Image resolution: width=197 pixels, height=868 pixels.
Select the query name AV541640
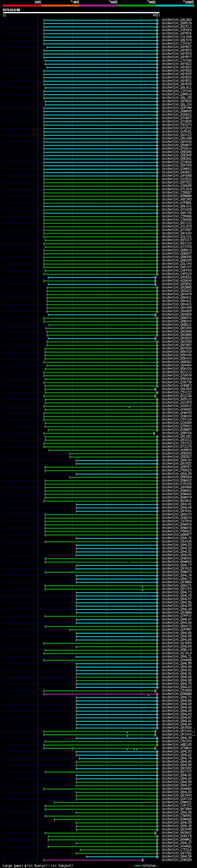[x=11, y=10]
